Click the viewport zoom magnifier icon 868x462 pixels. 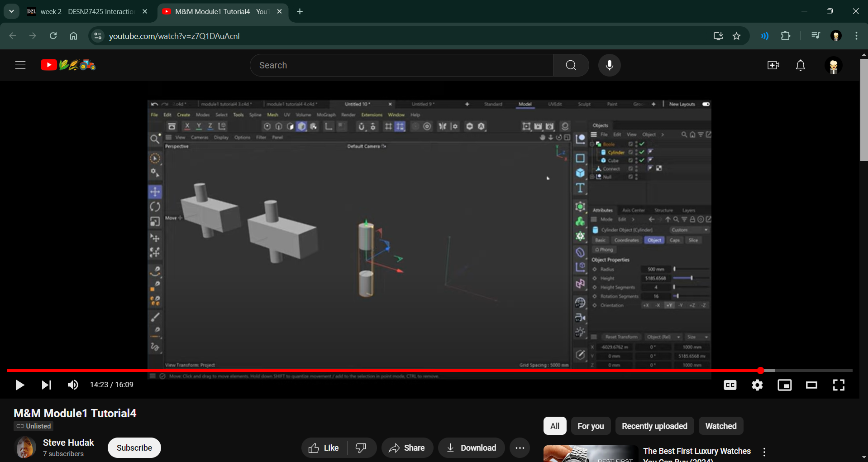[155, 140]
